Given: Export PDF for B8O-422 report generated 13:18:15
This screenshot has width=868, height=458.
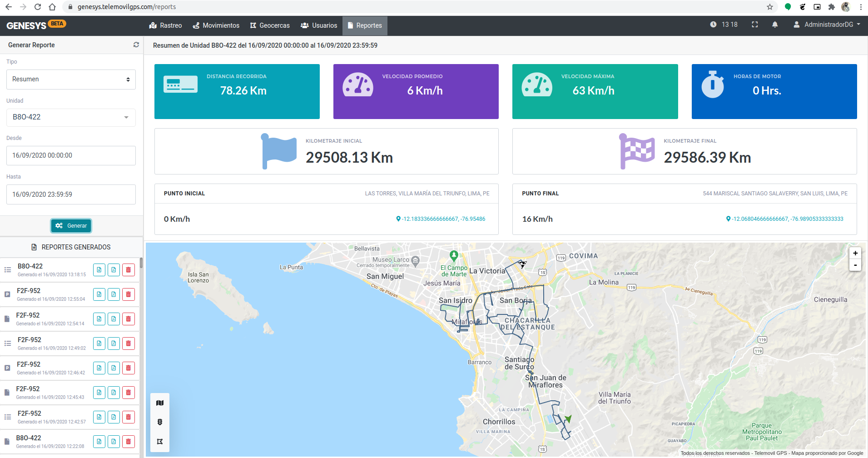Looking at the screenshot, I should pos(114,270).
